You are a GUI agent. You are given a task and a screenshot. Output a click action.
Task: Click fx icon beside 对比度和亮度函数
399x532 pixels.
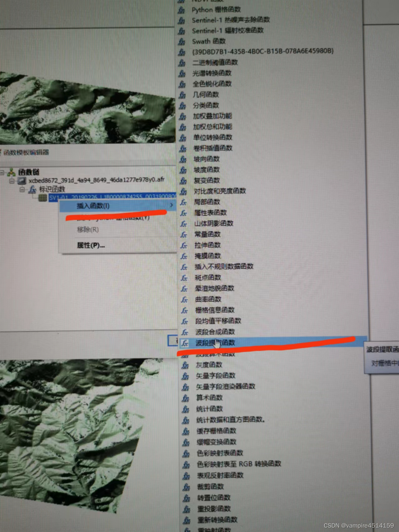tap(183, 191)
